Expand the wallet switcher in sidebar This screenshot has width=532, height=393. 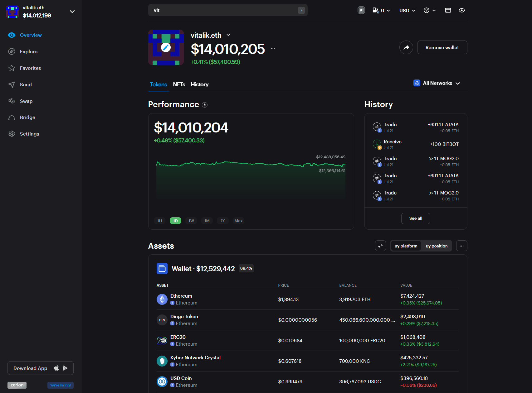[x=72, y=12]
